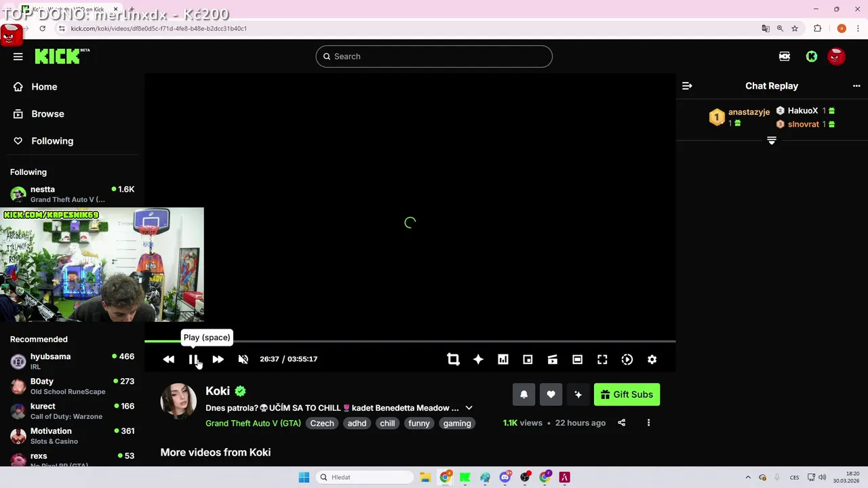Toggle the autoplay circle icon
Screen dimensions: 868x488
[x=627, y=359]
